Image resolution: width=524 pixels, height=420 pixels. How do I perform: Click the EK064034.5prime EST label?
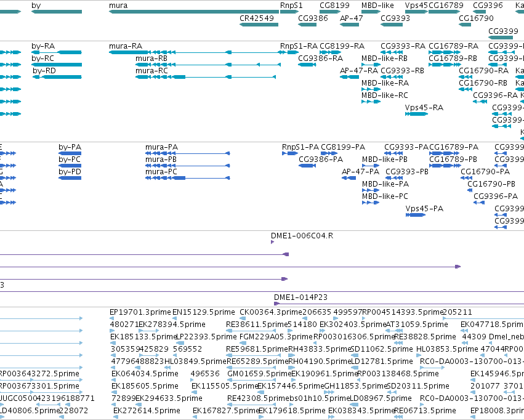(145, 374)
